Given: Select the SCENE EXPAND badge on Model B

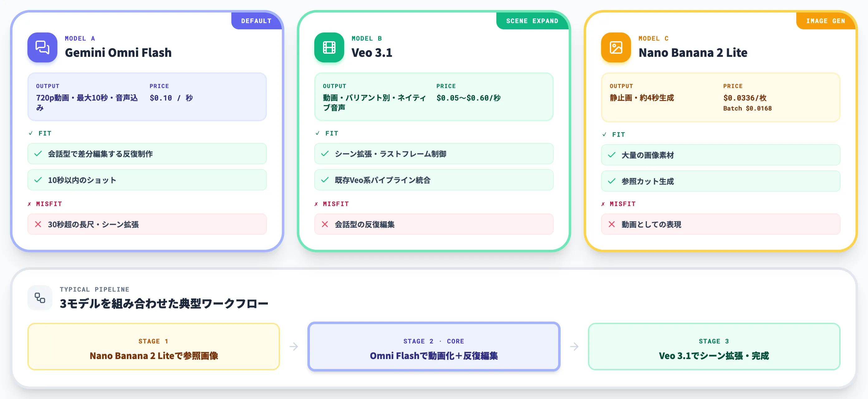Looking at the screenshot, I should click(532, 21).
